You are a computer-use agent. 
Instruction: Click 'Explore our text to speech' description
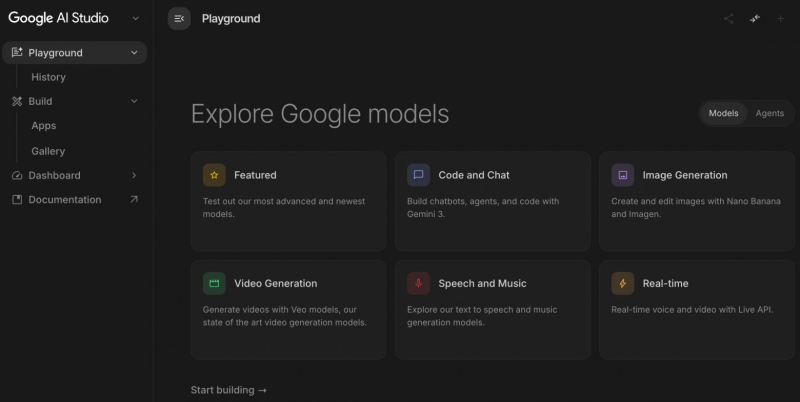(482, 316)
